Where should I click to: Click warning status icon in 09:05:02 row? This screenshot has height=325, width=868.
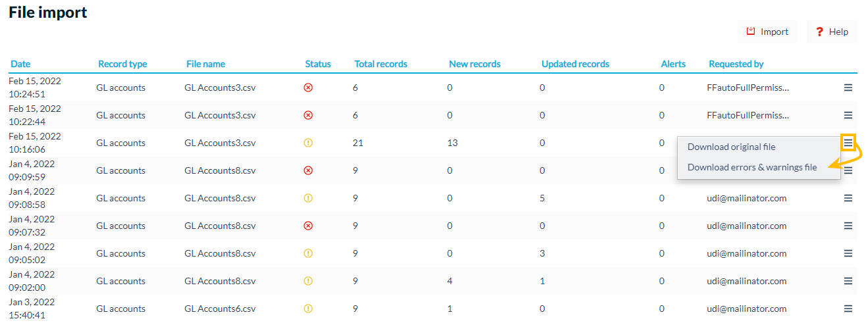pos(308,253)
